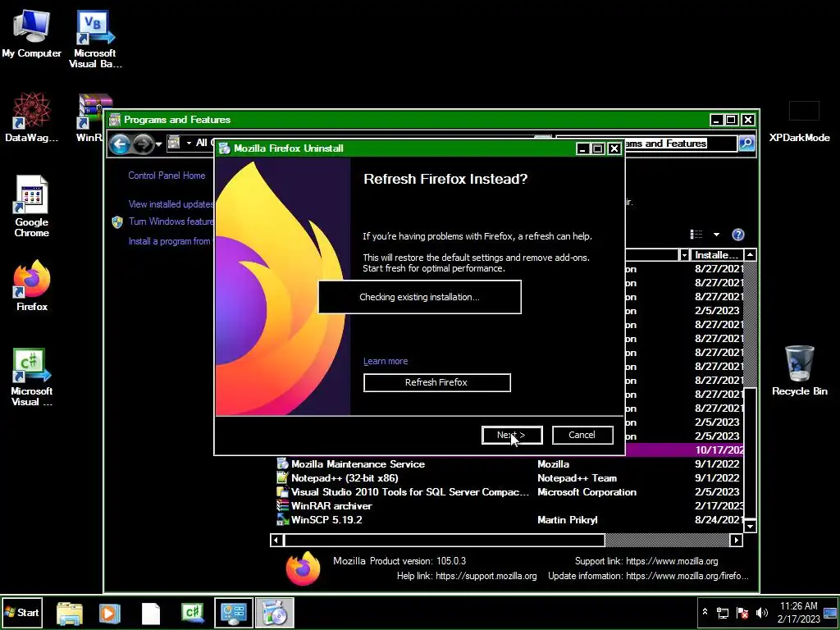Select Mozilla Maintenance Service entry
Screen dimensions: 840x630
click(x=509, y=464)
